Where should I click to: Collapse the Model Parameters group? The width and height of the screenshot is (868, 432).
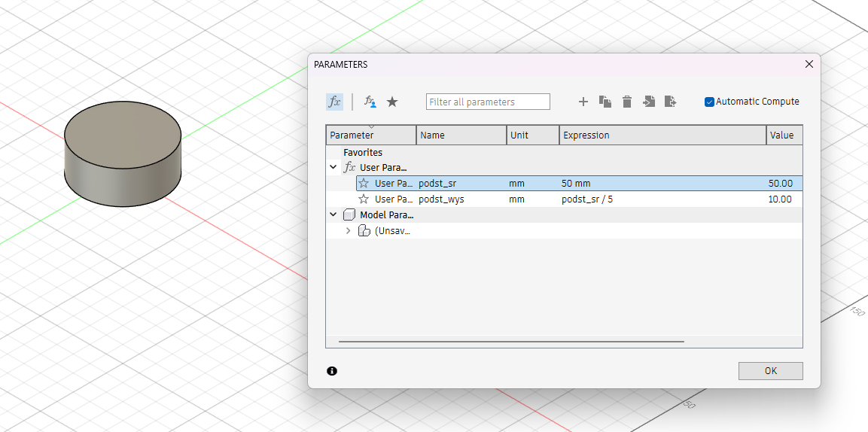(x=333, y=215)
